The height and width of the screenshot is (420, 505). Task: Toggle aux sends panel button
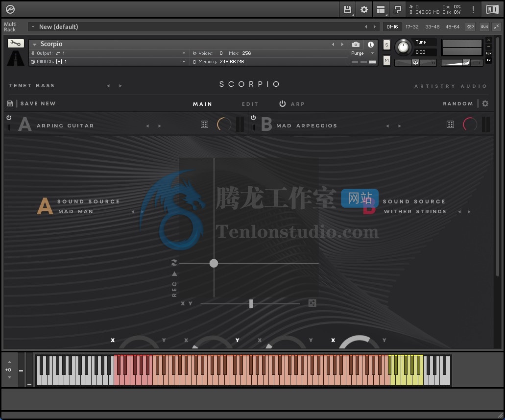[x=484, y=27]
